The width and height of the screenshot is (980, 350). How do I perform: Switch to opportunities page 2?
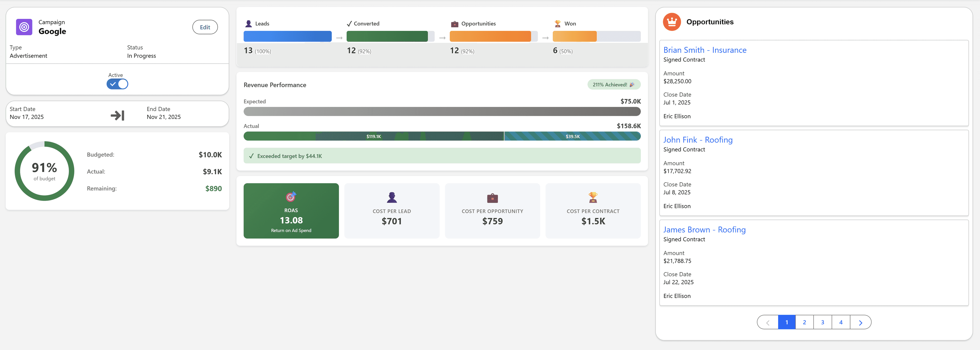point(804,322)
